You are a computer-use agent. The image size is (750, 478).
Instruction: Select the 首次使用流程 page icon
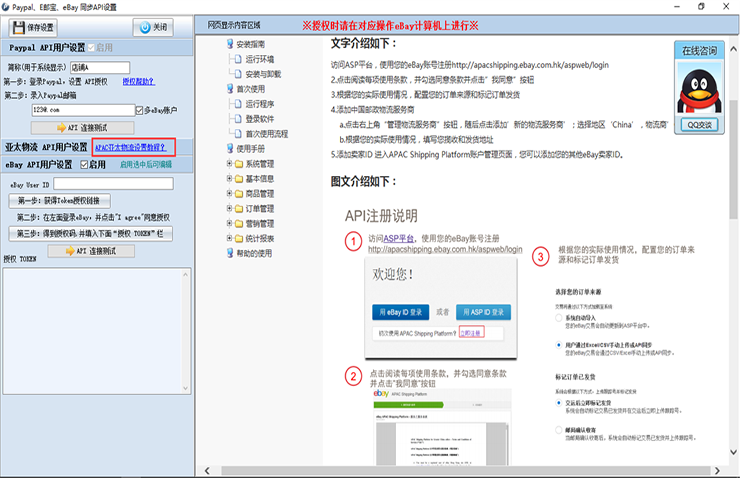click(x=238, y=133)
